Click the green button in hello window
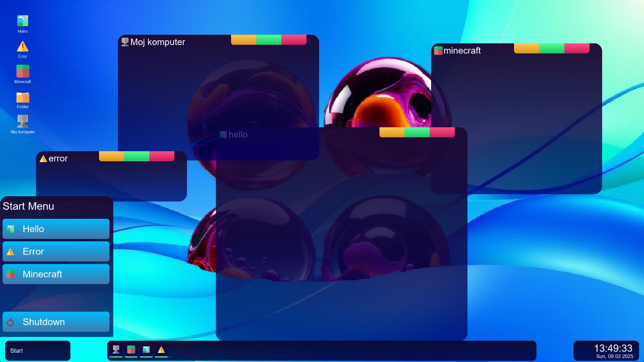Screen dimensions: 644x362 (x=417, y=132)
